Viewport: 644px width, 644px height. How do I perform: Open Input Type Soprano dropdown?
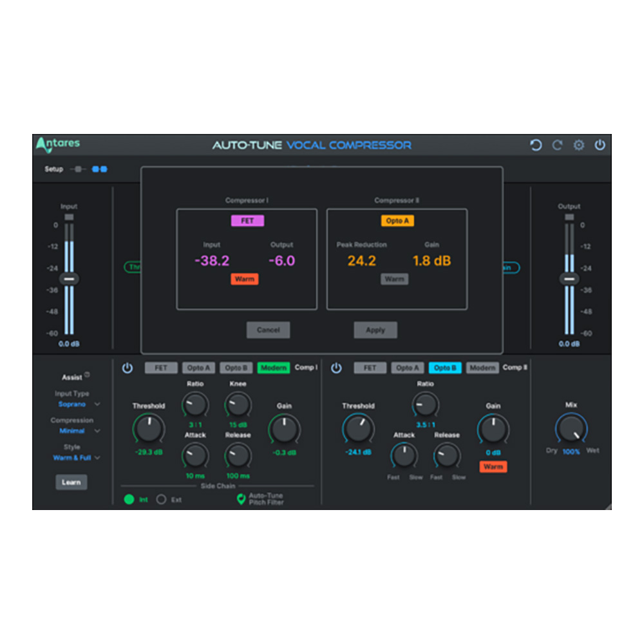pos(79,404)
